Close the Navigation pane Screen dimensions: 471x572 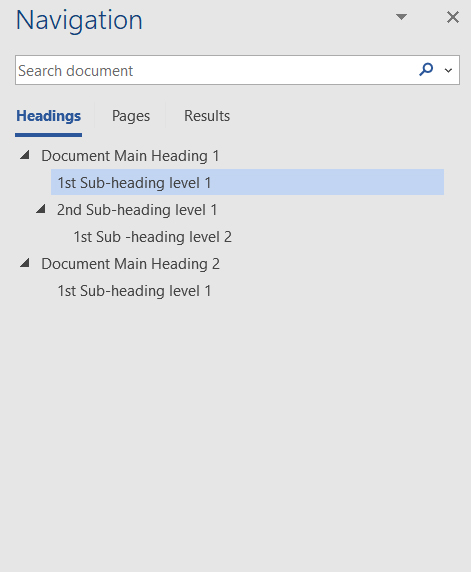pos(453,17)
